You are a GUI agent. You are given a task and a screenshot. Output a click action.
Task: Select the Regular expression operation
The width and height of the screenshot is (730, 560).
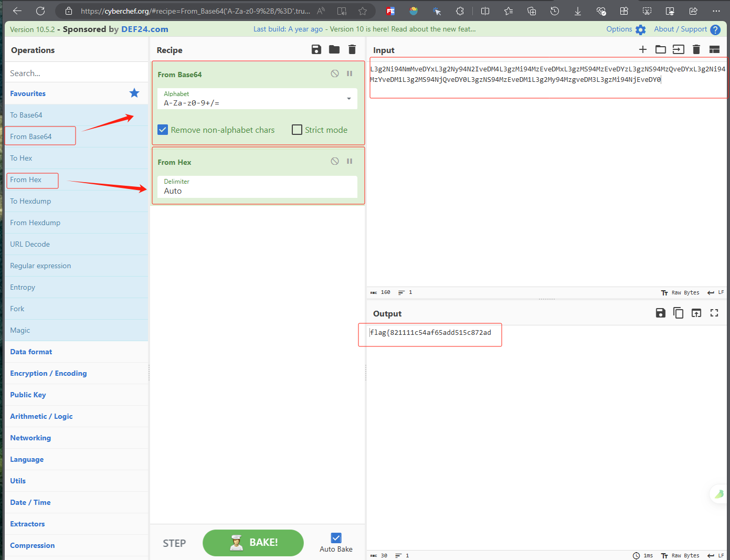pos(77,266)
